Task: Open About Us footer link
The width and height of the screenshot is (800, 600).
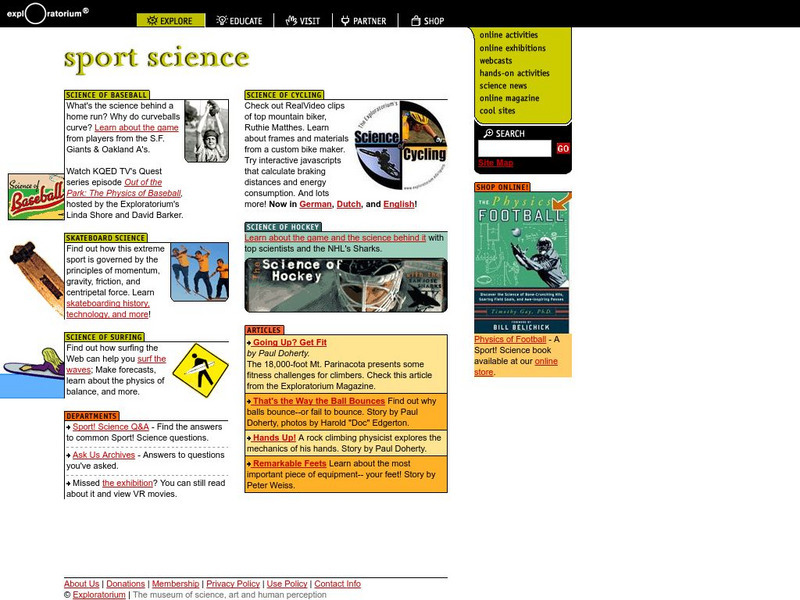Action: click(82, 584)
